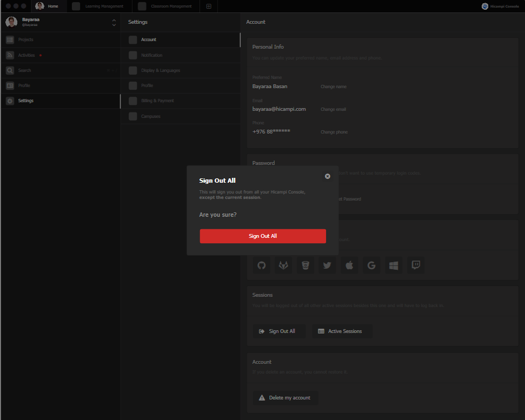The image size is (525, 420).
Task: Confirm with the red Sign Out All button
Action: 263,236
